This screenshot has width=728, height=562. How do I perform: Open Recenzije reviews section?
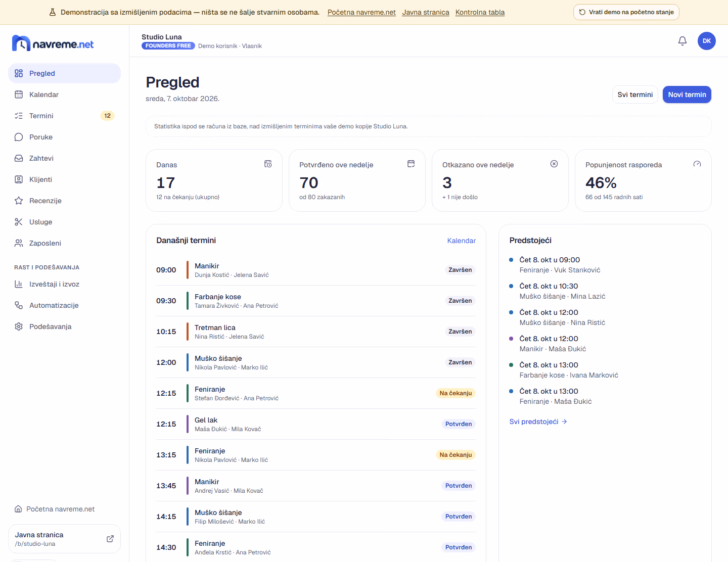pos(64,201)
